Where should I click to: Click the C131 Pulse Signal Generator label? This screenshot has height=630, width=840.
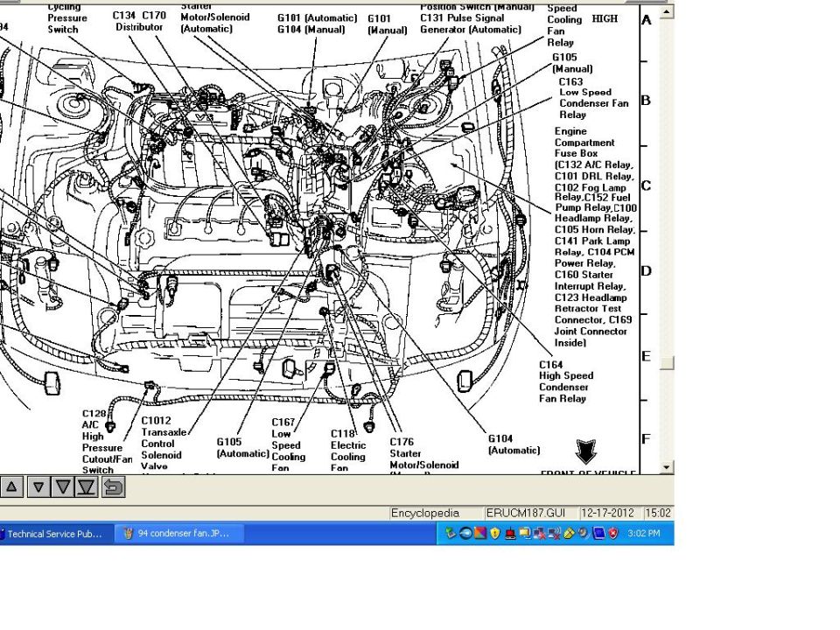click(x=471, y=24)
